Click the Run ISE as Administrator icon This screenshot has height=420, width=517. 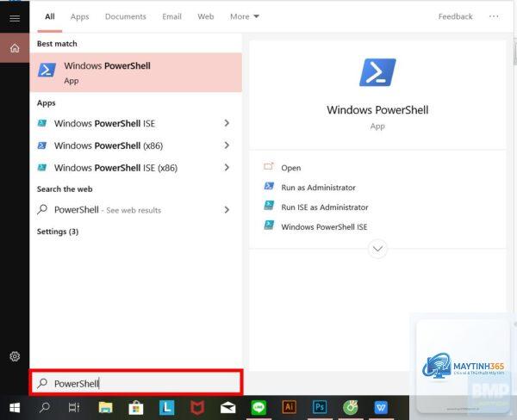269,206
